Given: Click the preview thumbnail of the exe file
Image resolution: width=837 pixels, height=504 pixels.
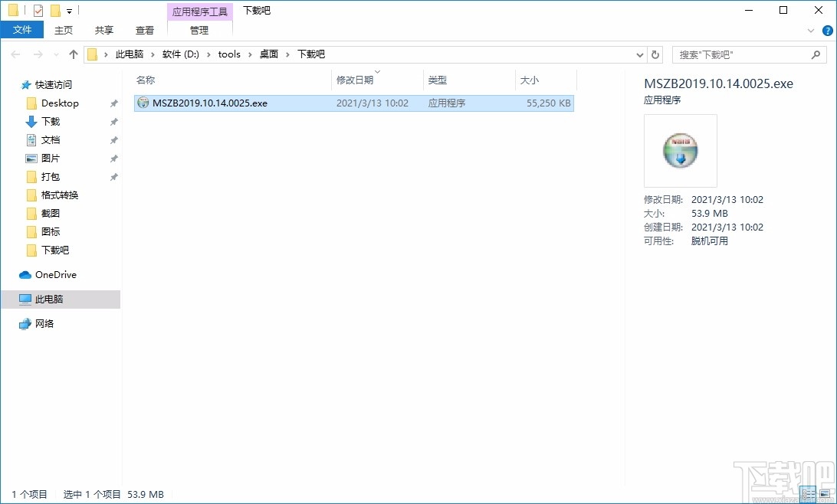Looking at the screenshot, I should tap(681, 150).
